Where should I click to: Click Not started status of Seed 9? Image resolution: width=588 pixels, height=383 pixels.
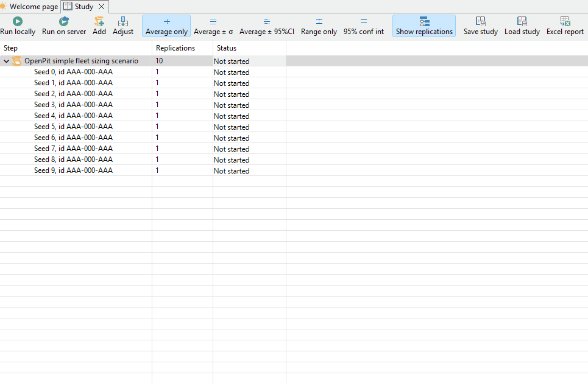tap(232, 171)
